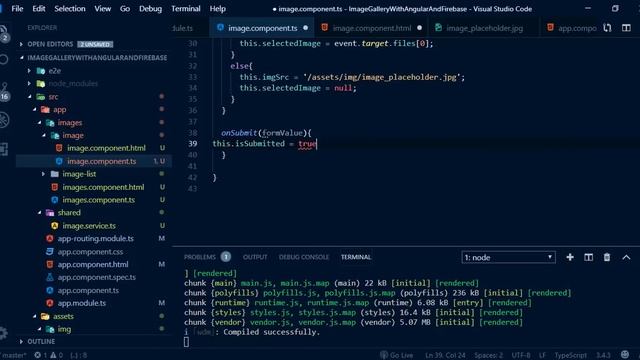This screenshot has width=640, height=360.
Task: Click Go Live in status bar
Action: (397, 355)
